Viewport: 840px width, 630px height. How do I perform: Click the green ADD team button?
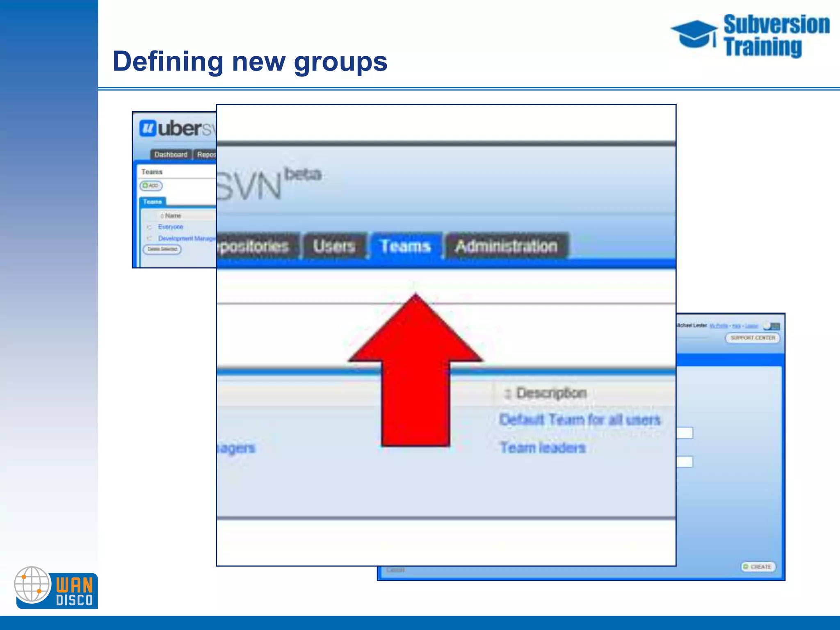[151, 186]
